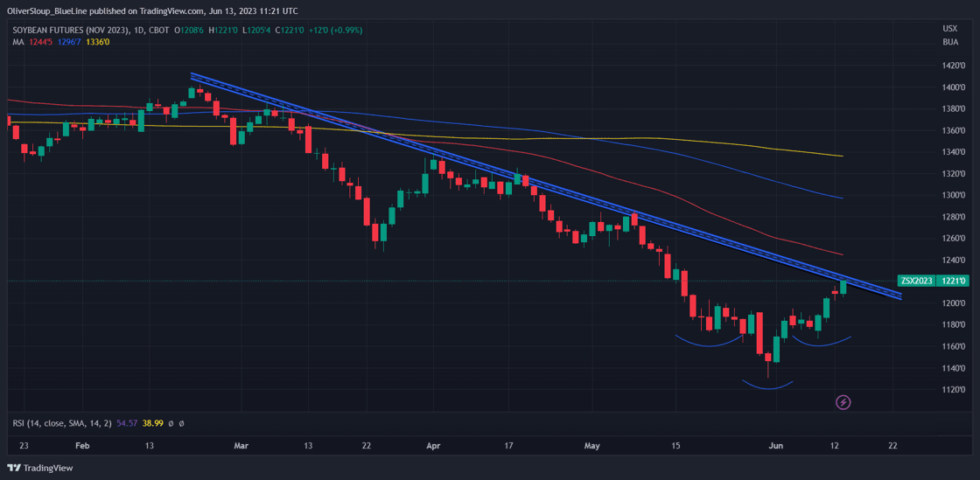Click the +12'0 (+0.99%) change value
Viewport: 980px width, 480px height.
click(336, 30)
